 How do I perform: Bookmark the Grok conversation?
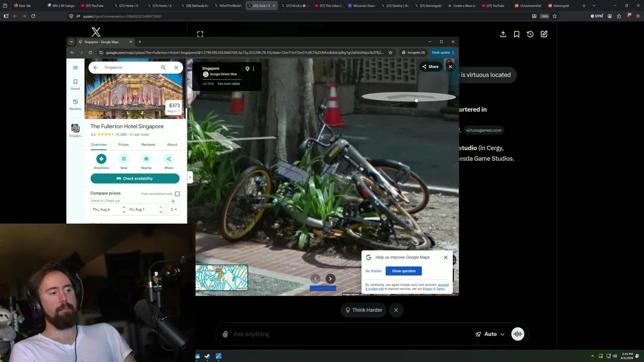(x=517, y=34)
